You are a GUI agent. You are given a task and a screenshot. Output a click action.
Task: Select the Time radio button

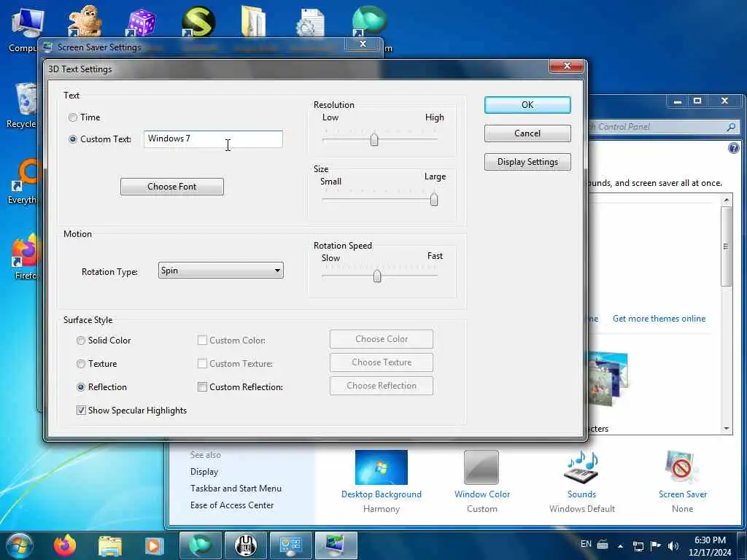click(73, 117)
